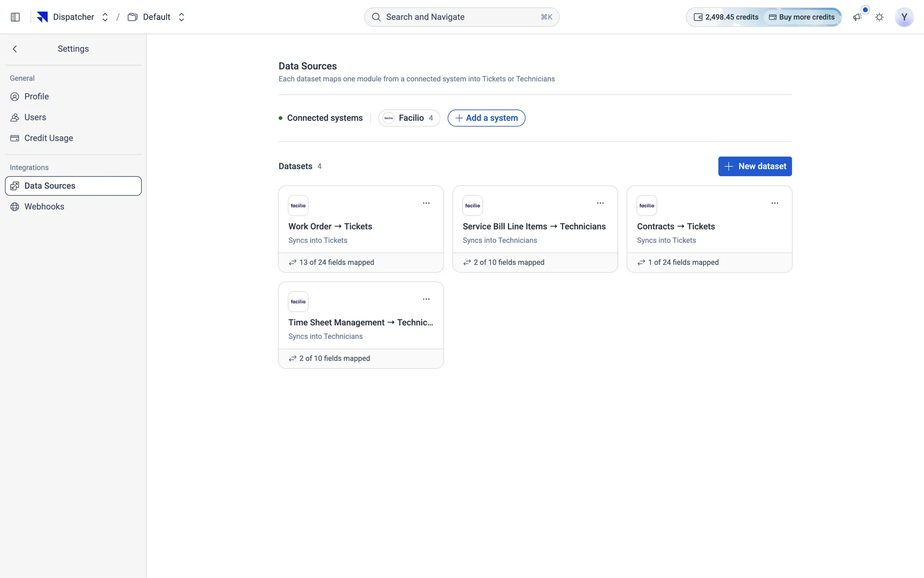The height and width of the screenshot is (578, 924).
Task: Go back from Settings using arrow
Action: (x=15, y=49)
